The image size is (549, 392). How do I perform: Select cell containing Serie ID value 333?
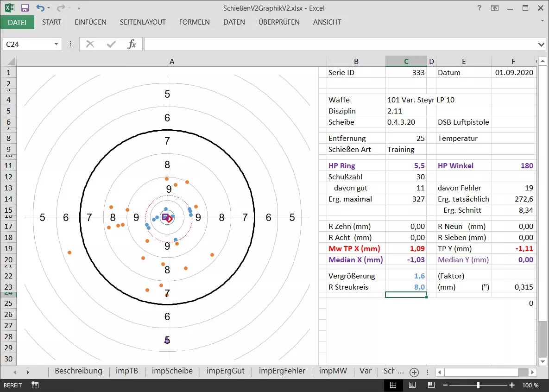pos(406,72)
